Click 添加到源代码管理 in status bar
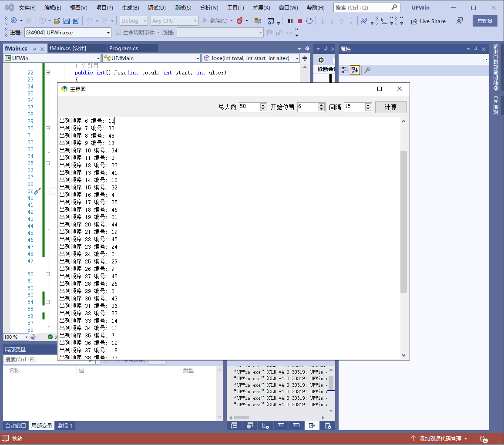Viewport: 504px width, 445px height. 440,439
